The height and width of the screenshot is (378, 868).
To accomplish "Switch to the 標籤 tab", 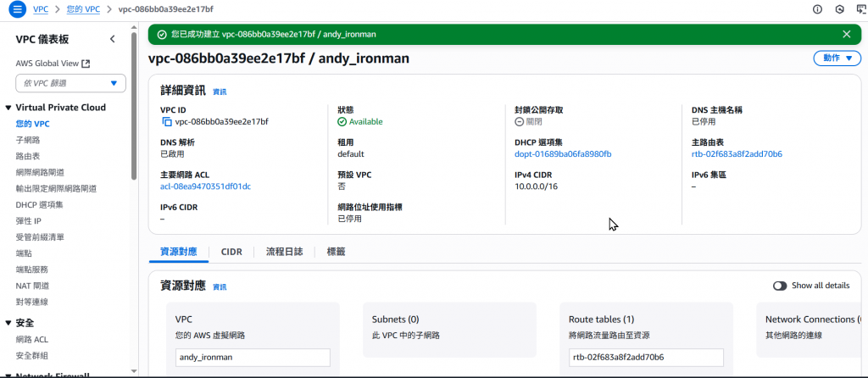I will 336,252.
